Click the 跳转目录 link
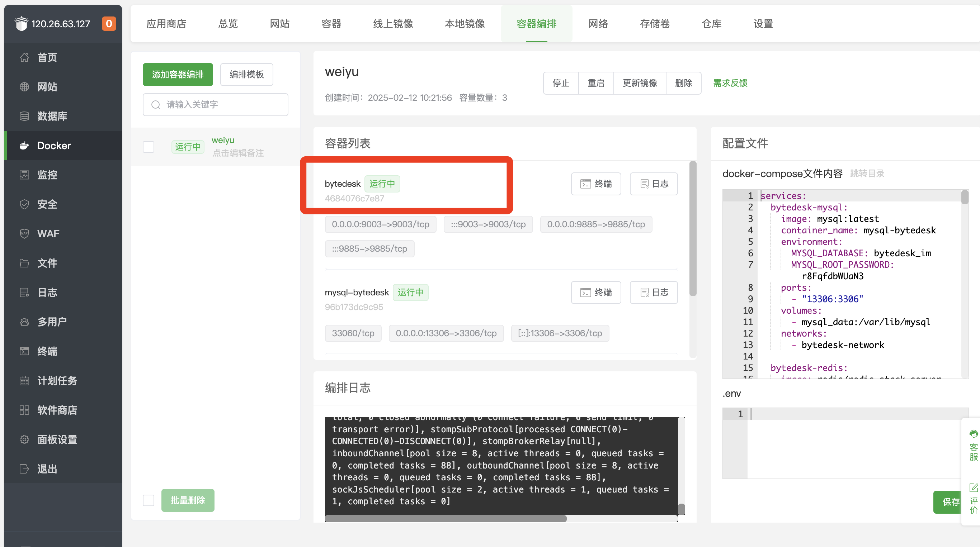980x547 pixels. (867, 173)
